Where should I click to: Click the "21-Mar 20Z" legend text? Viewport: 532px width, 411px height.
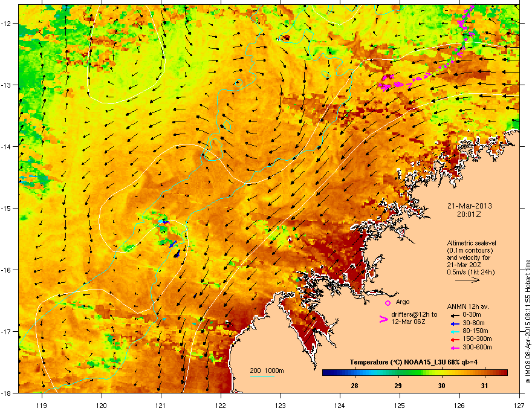tap(464, 265)
